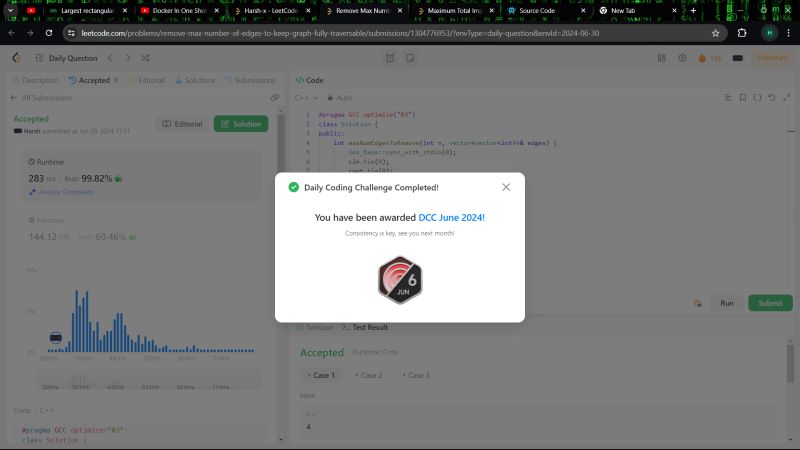The height and width of the screenshot is (450, 800).
Task: Click the streak fire icon
Action: point(702,58)
